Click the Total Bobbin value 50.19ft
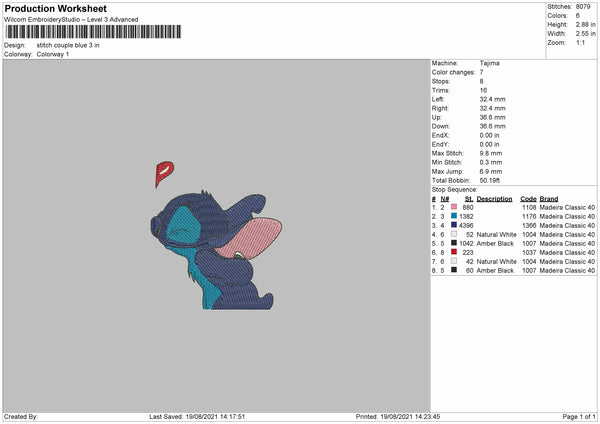The height and width of the screenshot is (424, 600). pos(490,180)
